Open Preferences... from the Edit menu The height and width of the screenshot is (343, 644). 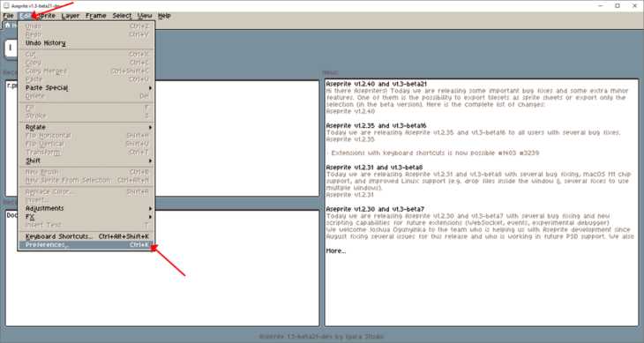pyautogui.click(x=86, y=245)
